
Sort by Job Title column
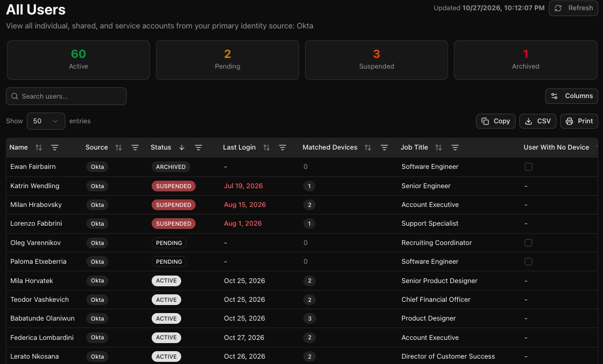(x=438, y=147)
